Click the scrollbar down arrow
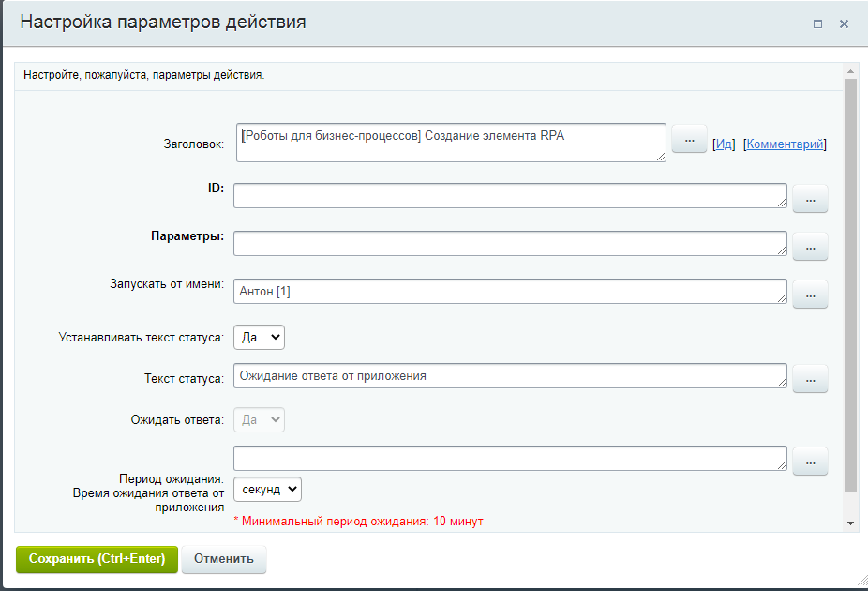868x591 pixels. [850, 523]
